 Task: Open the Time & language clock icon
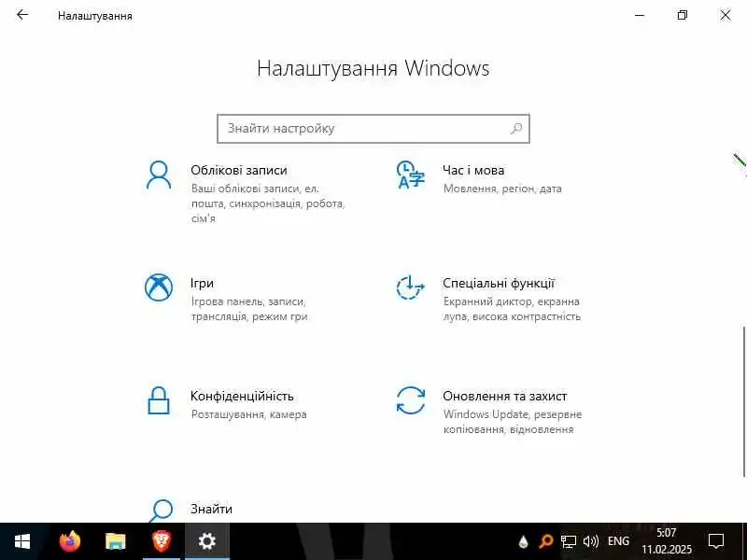pos(410,175)
